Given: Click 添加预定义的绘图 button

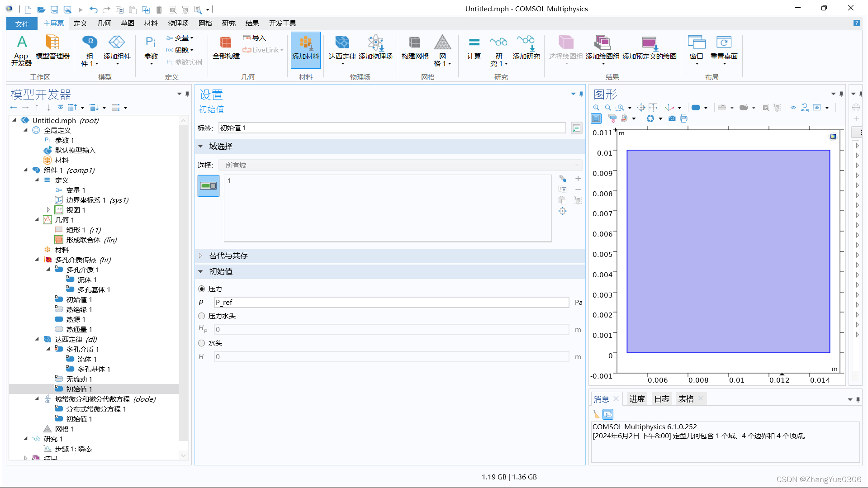Looking at the screenshot, I should (x=650, y=47).
